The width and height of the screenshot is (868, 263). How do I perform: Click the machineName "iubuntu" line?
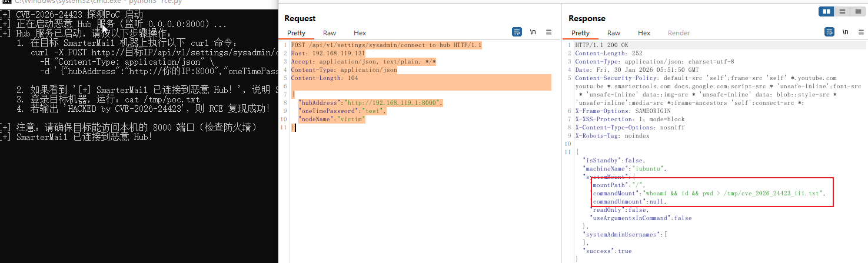click(x=624, y=169)
